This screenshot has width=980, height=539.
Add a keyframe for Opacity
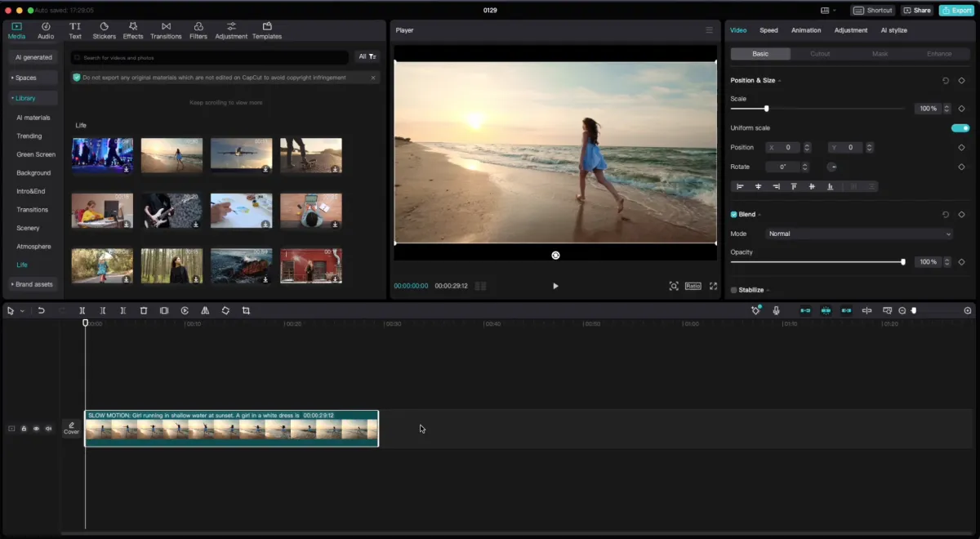pos(961,262)
